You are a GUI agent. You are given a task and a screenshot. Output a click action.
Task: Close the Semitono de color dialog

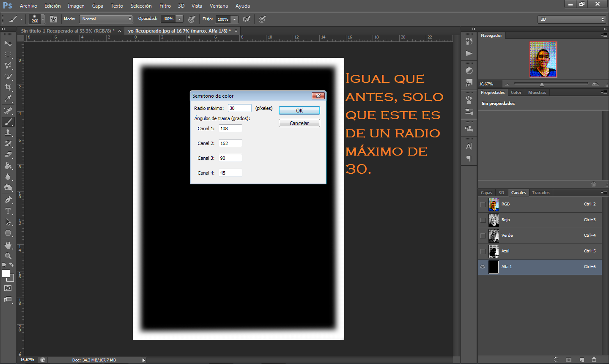tap(318, 96)
